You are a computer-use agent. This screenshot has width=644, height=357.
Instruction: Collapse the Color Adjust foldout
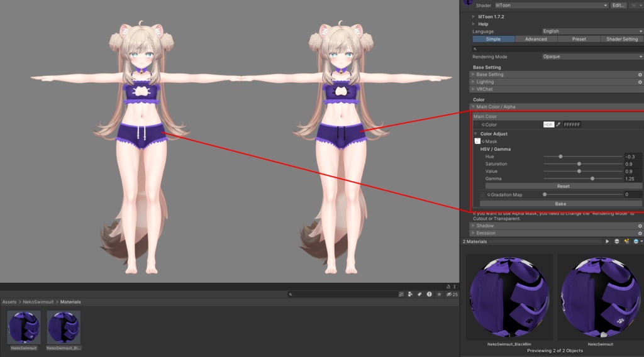pyautogui.click(x=476, y=134)
